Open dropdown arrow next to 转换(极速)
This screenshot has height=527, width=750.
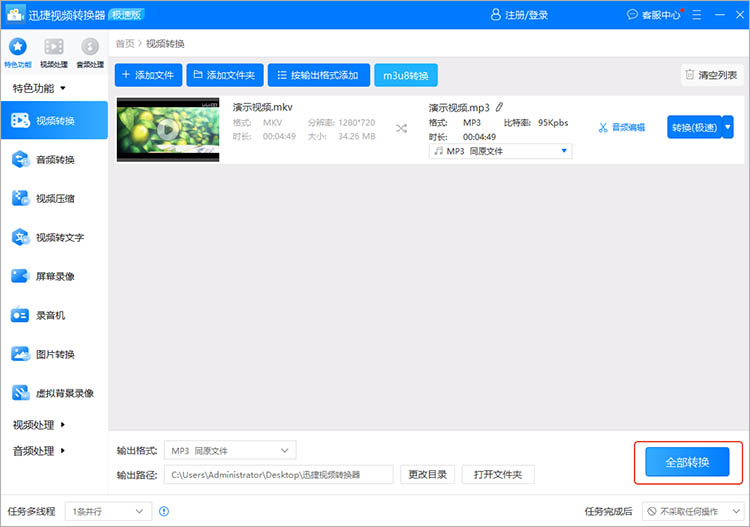pyautogui.click(x=728, y=127)
